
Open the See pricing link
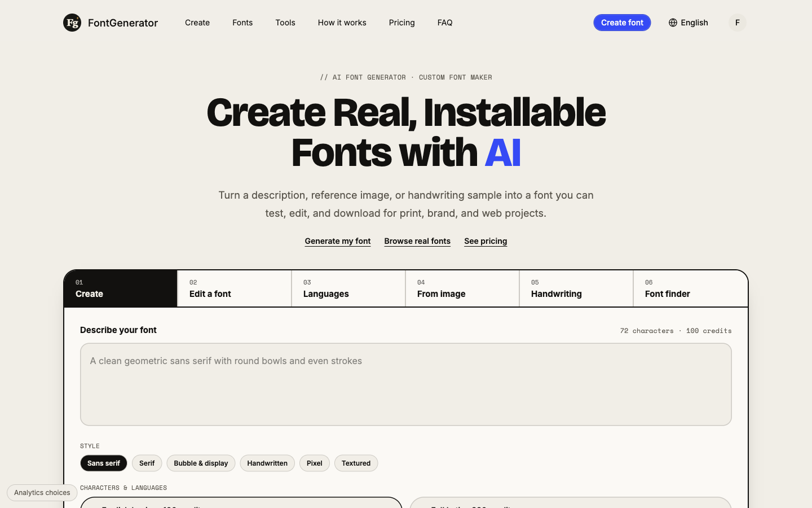point(486,241)
